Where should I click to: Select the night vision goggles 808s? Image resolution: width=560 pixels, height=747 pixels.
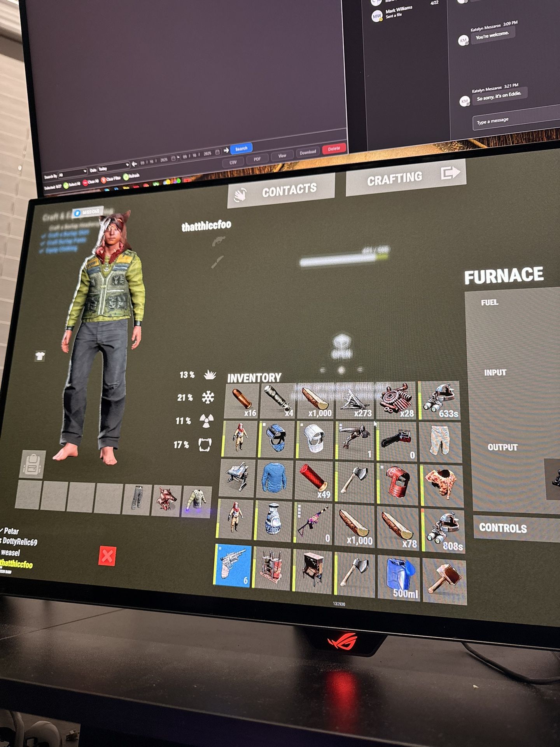point(443,531)
